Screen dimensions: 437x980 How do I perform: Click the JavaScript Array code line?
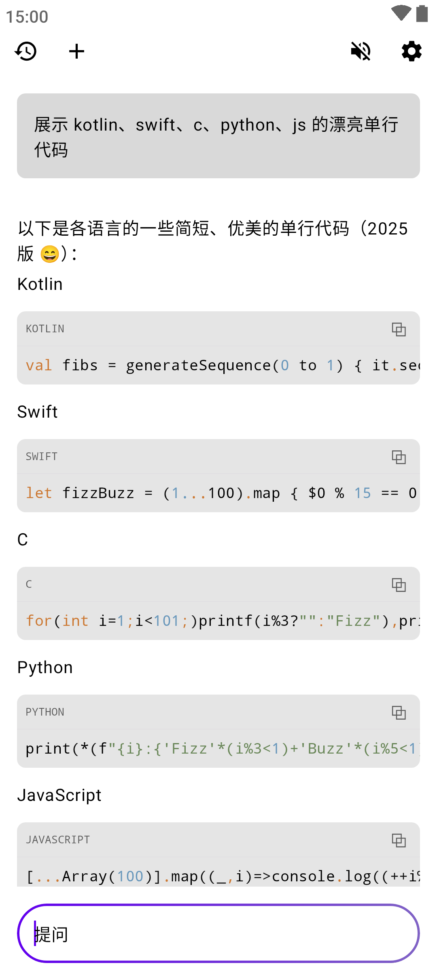218,876
